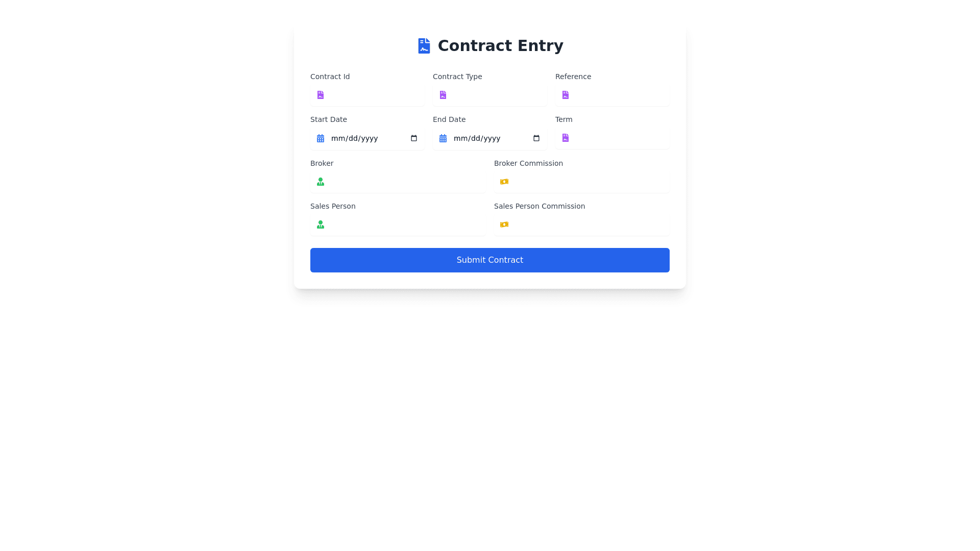The image size is (980, 551).
Task: Select the Reference input field
Action: (620, 95)
